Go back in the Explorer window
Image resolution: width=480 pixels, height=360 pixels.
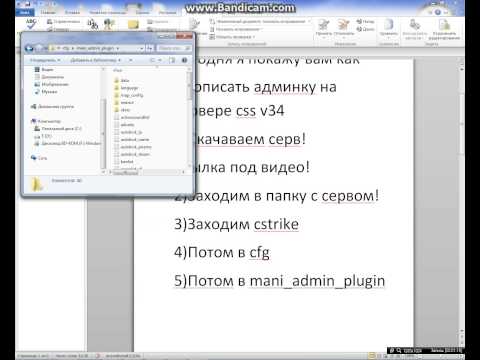coord(29,48)
